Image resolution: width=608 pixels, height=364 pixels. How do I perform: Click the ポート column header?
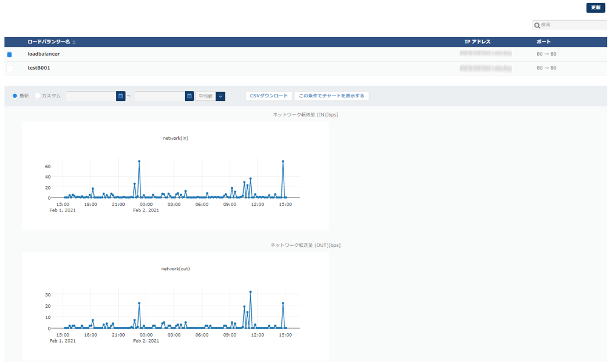pyautogui.click(x=544, y=42)
